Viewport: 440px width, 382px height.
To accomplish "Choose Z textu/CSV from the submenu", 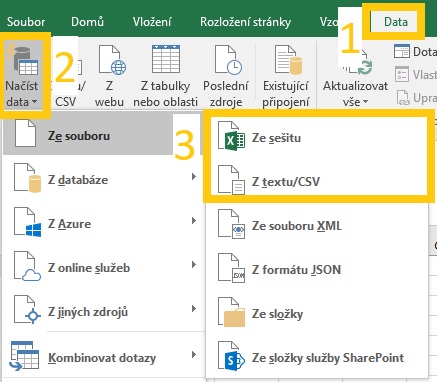I will 318,182.
